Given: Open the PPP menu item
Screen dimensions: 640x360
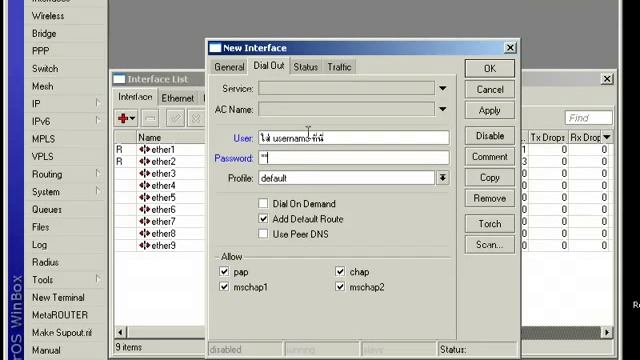Looking at the screenshot, I should coord(41,51).
